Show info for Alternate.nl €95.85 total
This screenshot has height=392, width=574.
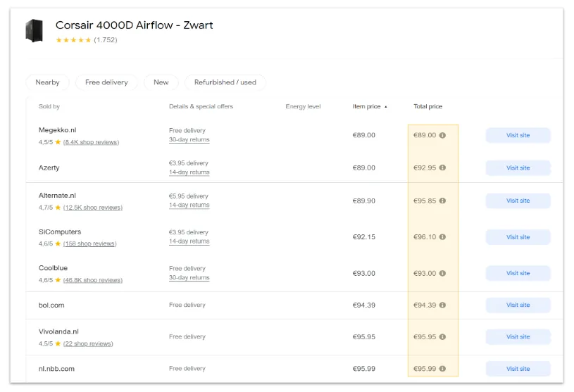[x=442, y=201]
